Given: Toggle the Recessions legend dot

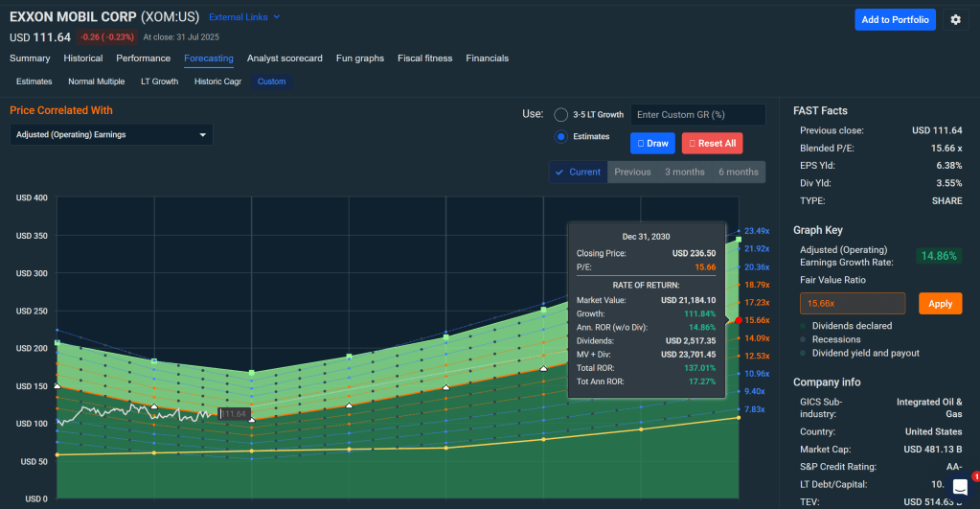Looking at the screenshot, I should pos(804,339).
